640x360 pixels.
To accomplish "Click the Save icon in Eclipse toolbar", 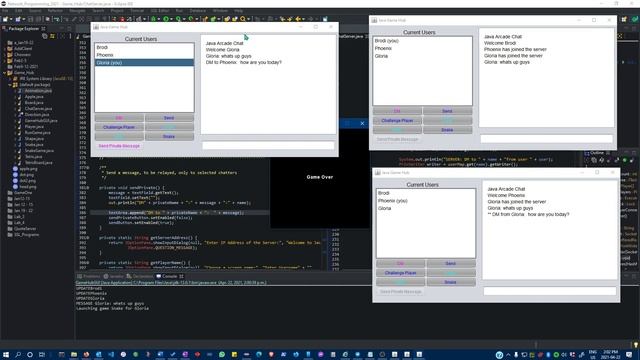I will pos(30,19).
